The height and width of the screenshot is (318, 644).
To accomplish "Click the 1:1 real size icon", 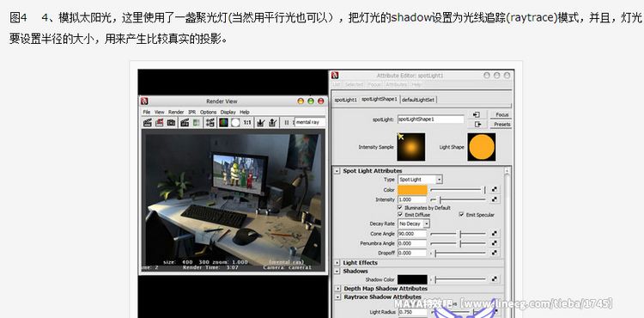I will 247,122.
